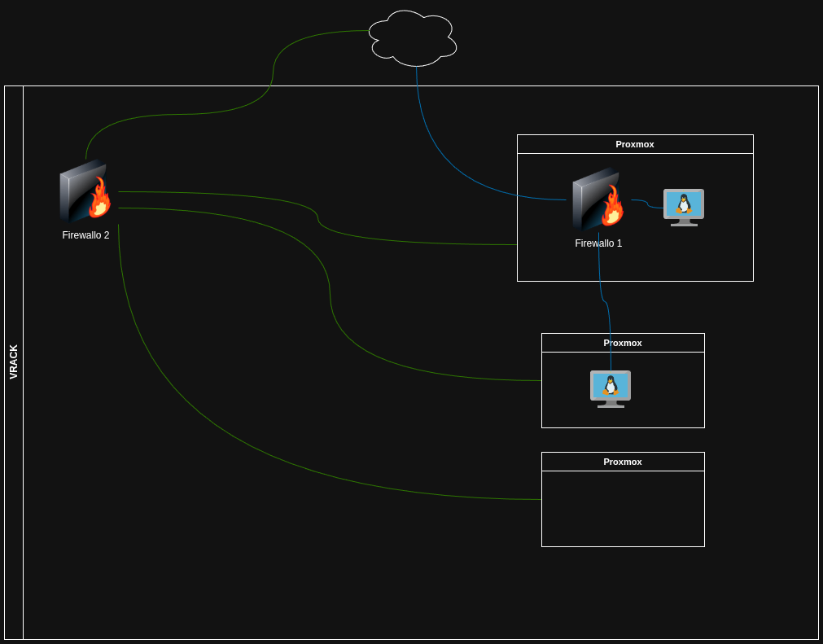
Task: Select the Firewall 2 flame icon
Action: [x=85, y=191]
